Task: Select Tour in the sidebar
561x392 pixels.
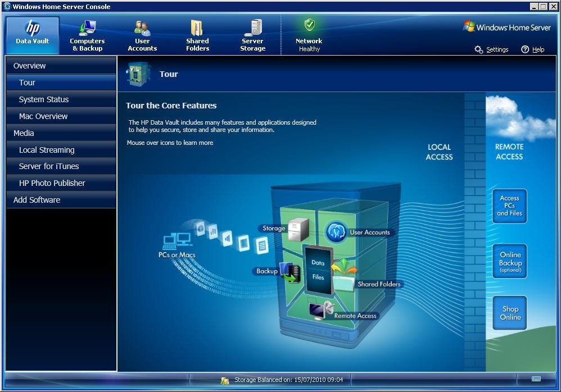Action: [61, 83]
